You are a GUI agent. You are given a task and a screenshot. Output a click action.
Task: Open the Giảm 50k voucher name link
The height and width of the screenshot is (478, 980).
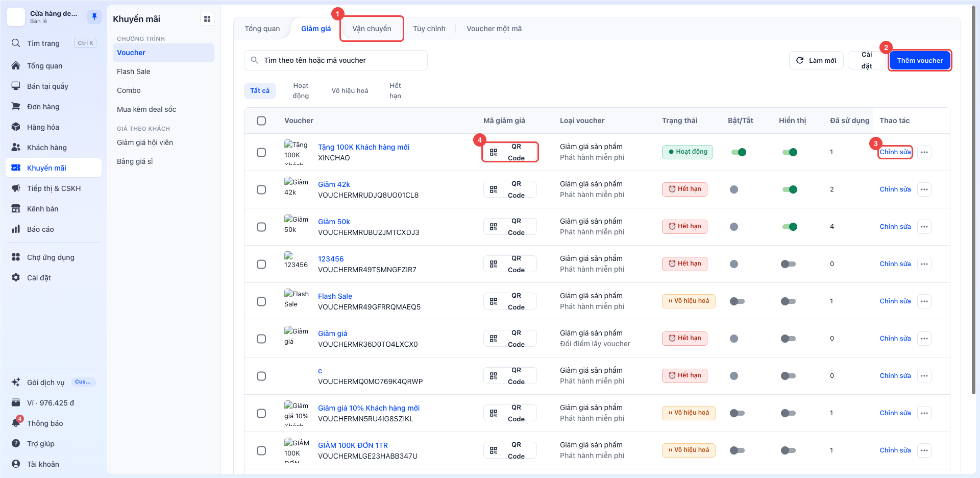click(x=334, y=222)
